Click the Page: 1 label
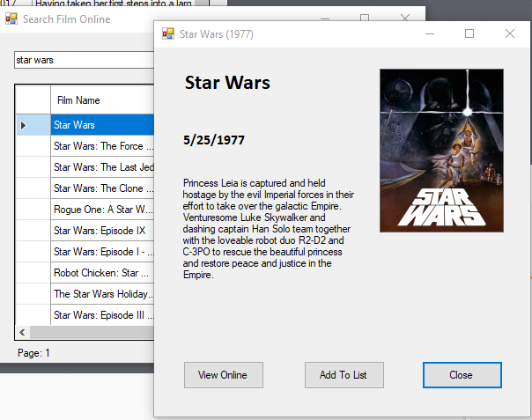Screen dimensions: 532x420 click(x=34, y=353)
